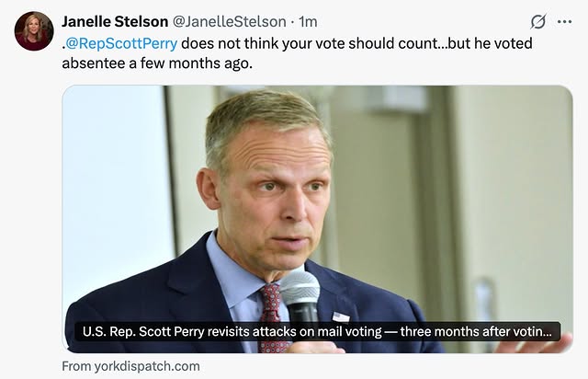Open the Grok actions icon on the tweet

[538, 21]
